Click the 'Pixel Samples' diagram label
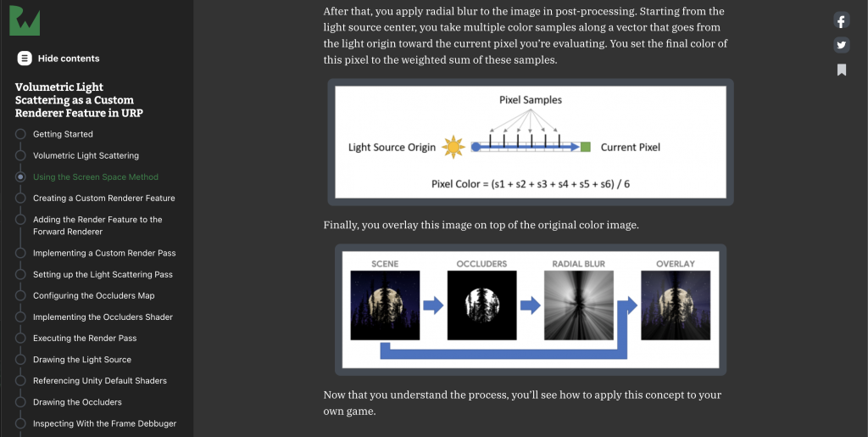 click(x=531, y=100)
